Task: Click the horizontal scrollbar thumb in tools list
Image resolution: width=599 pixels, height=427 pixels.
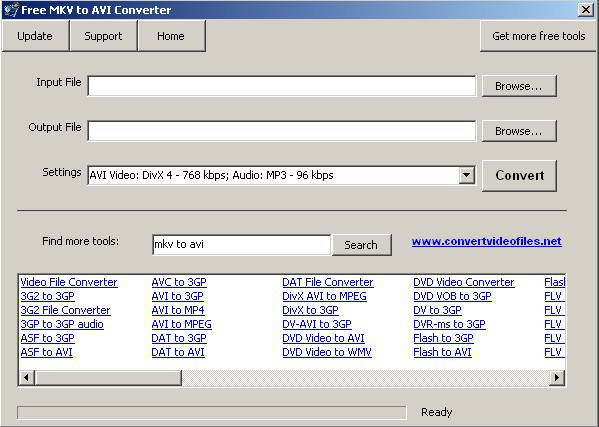Action: (x=108, y=378)
